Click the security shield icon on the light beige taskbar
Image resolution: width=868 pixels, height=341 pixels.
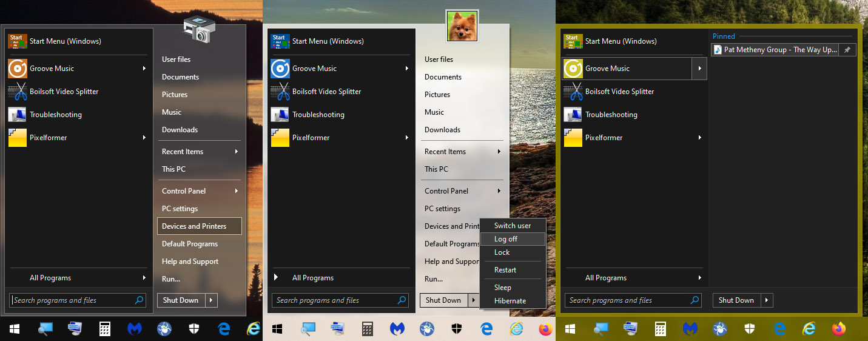457,329
